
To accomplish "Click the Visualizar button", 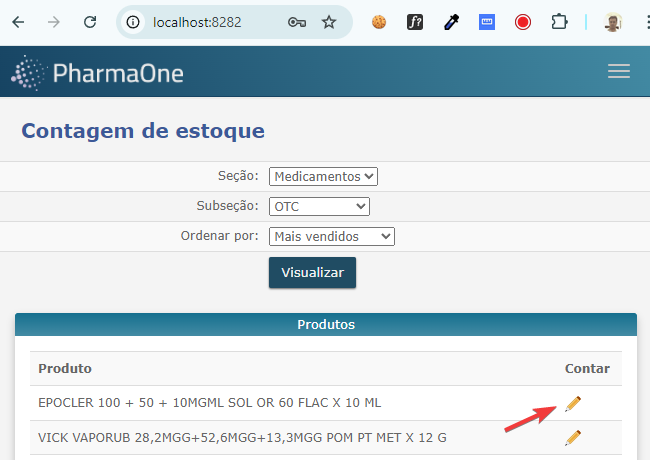I will point(312,273).
